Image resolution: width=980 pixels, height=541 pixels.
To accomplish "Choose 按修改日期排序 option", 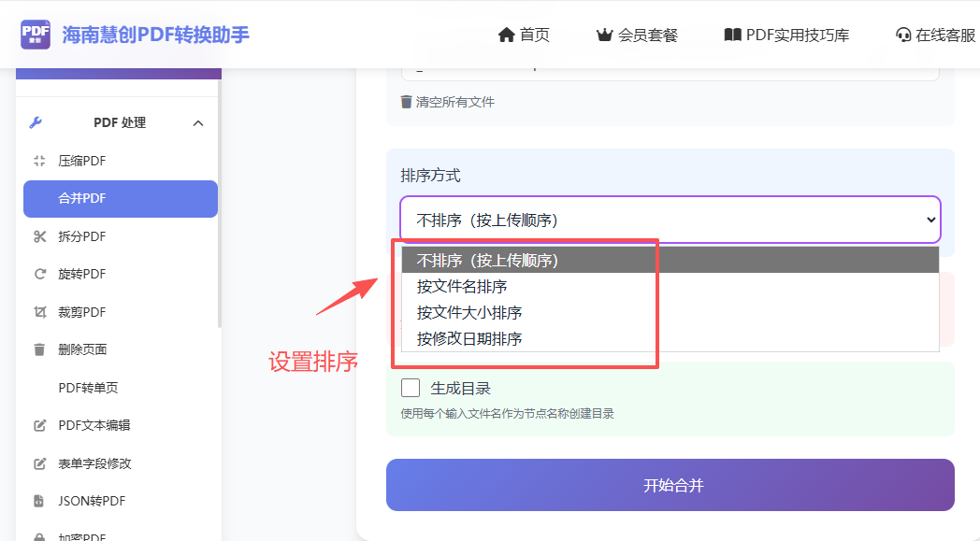I will (670, 338).
